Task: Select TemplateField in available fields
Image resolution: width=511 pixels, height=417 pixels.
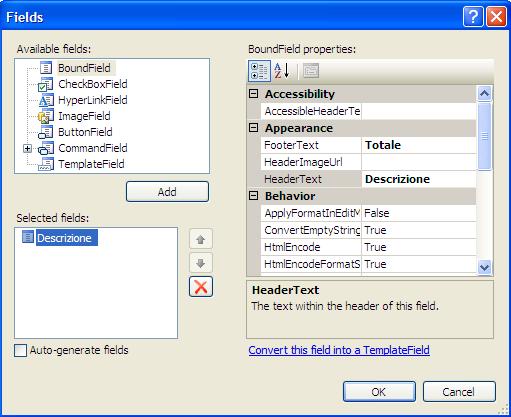Action: tap(91, 164)
